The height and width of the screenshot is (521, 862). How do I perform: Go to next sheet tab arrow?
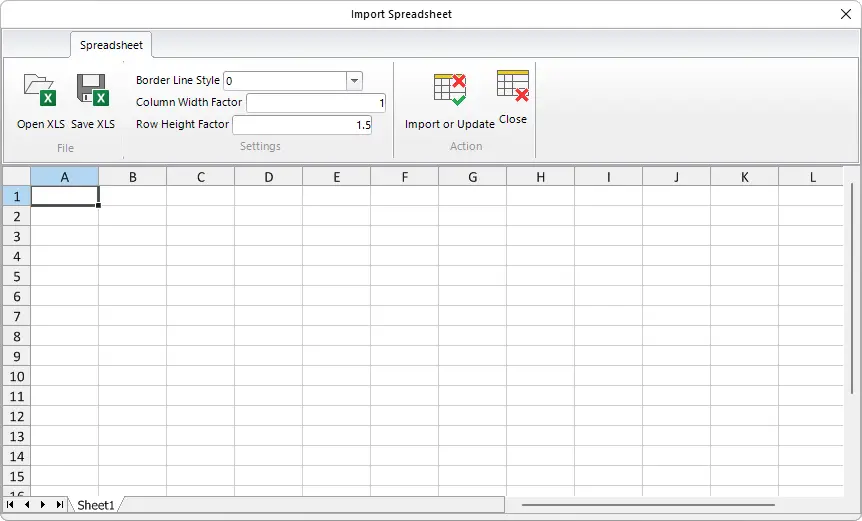43,505
